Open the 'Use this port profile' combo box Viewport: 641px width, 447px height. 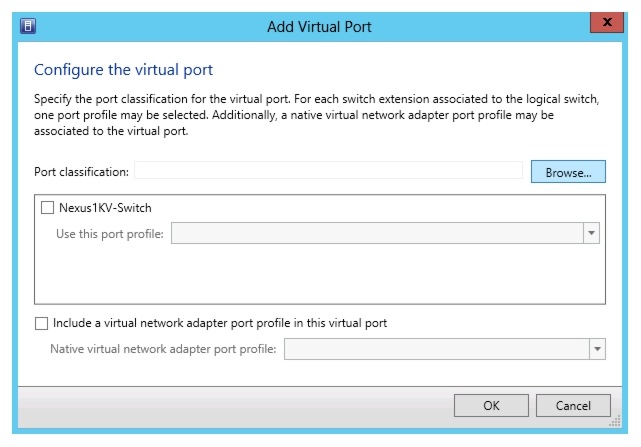pos(378,233)
